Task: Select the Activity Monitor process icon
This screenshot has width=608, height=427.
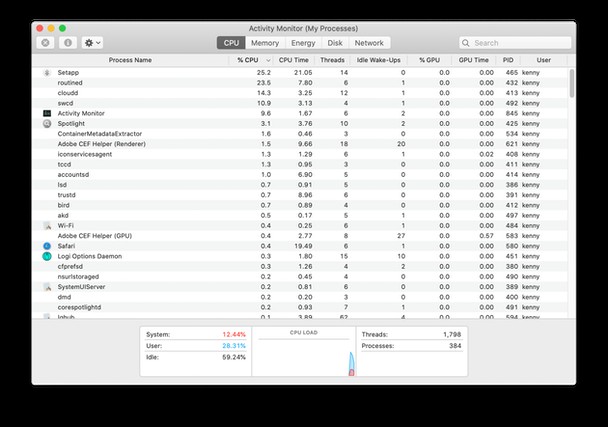Action: [47, 113]
